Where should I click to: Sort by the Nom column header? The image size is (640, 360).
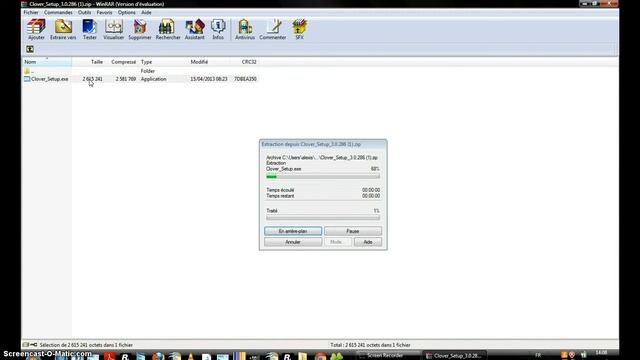(47, 62)
